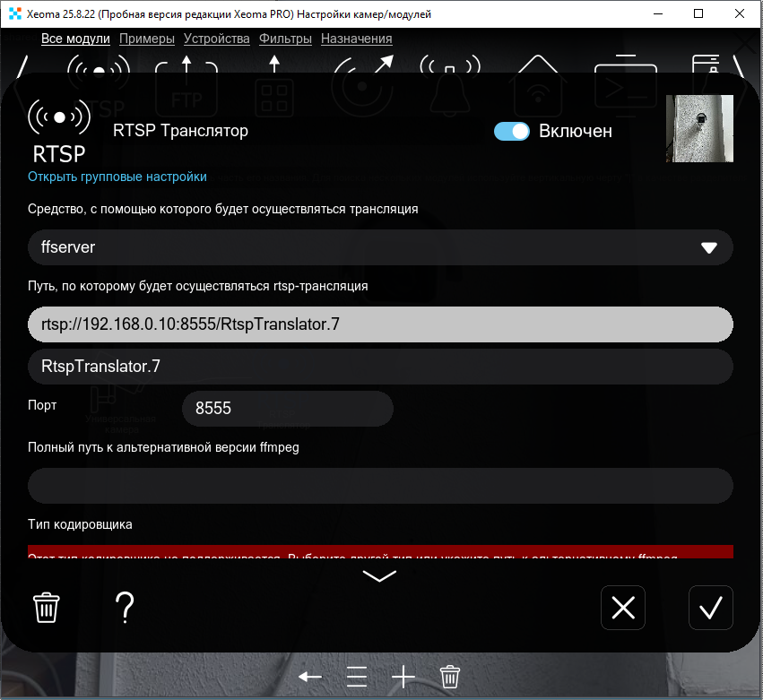763x700 pixels.
Task: Switch to the Устройства tab
Action: tap(217, 39)
